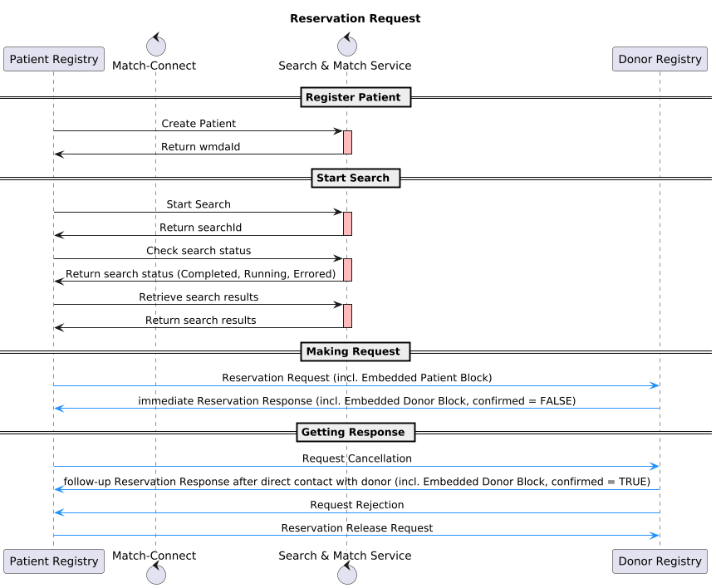Select the bottom Patient Registry participant box

click(54, 561)
